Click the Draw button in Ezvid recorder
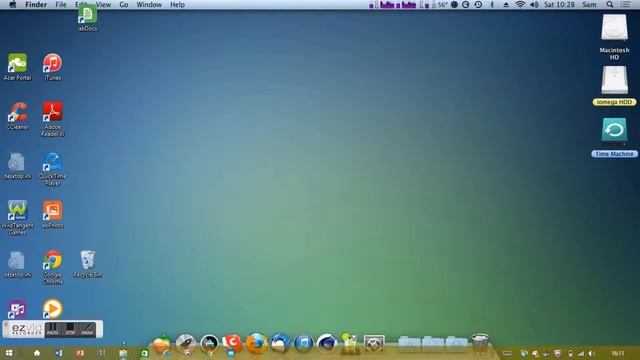The image size is (640, 360). click(x=87, y=329)
